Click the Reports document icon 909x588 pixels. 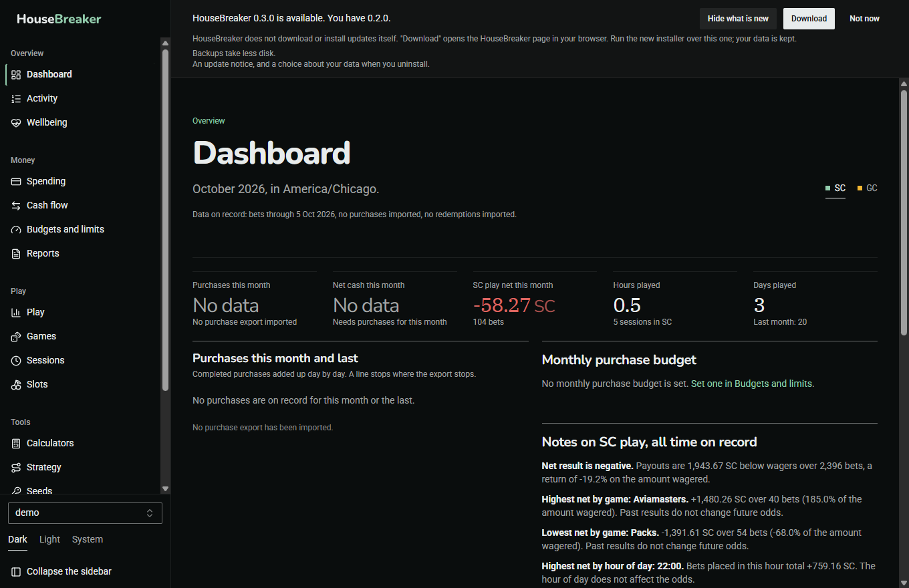click(x=16, y=253)
